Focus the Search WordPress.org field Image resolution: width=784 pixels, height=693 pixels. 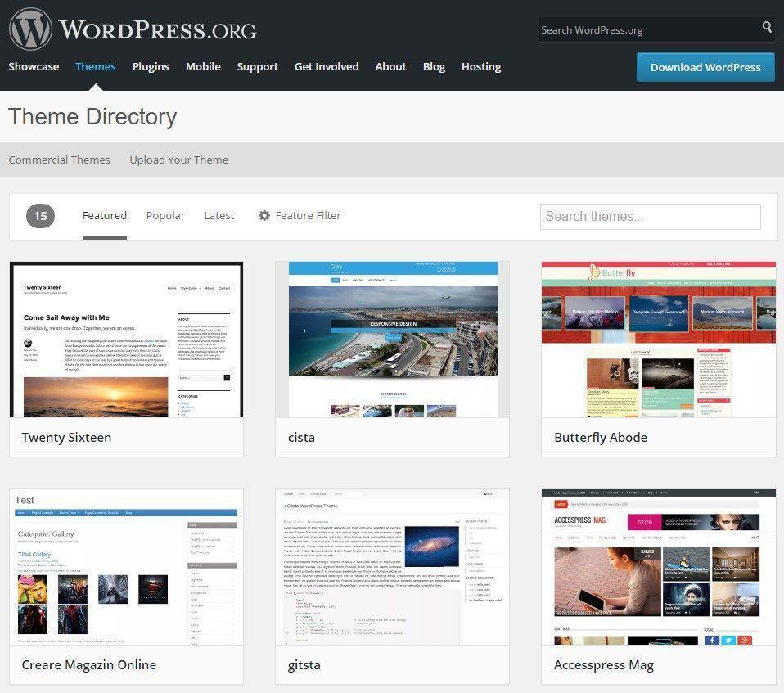(x=647, y=29)
